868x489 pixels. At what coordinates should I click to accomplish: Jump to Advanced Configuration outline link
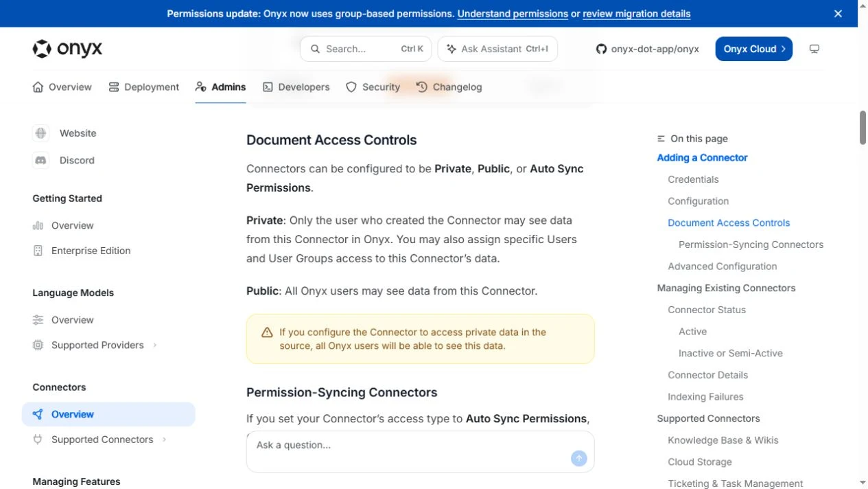[723, 266]
